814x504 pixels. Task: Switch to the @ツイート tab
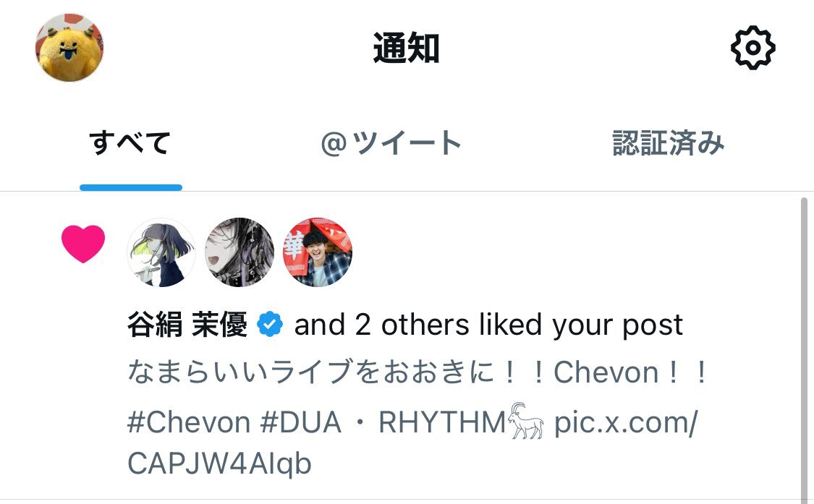[x=391, y=142]
